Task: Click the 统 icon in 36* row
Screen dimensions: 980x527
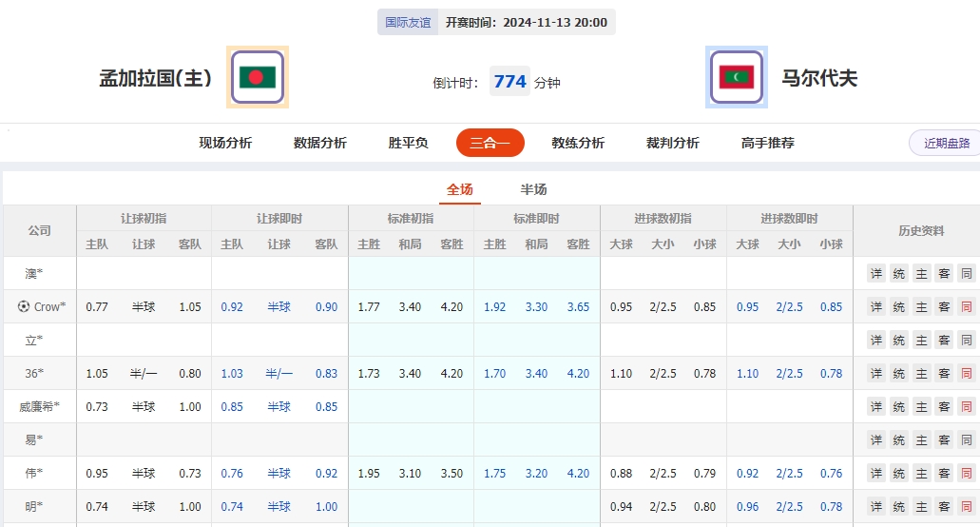Action: coord(898,374)
